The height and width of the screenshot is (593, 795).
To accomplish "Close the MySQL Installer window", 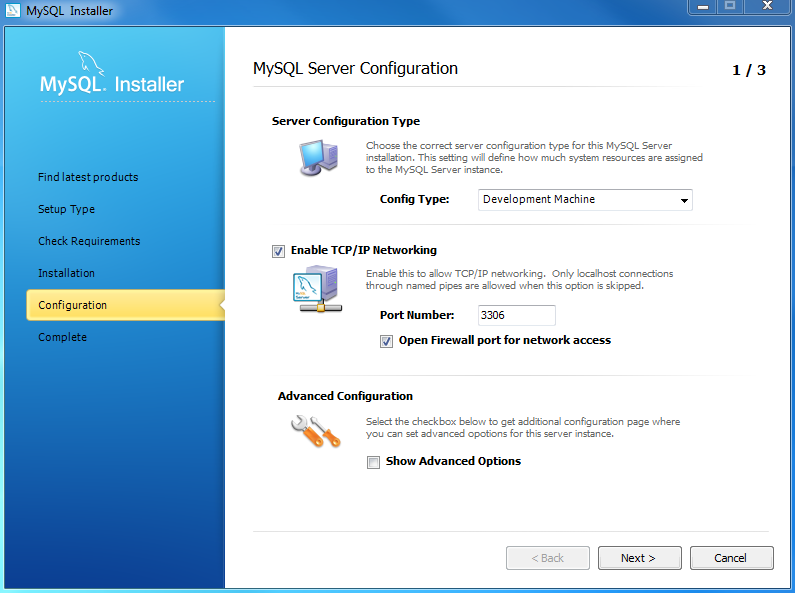I will pyautogui.click(x=768, y=6).
